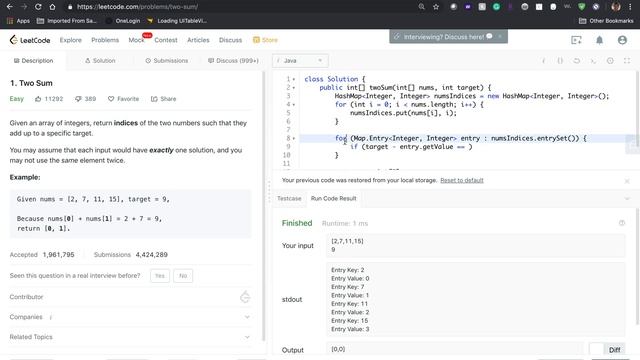640x360 pixels.
Task: Open Contest in the top navigation
Action: tap(166, 40)
